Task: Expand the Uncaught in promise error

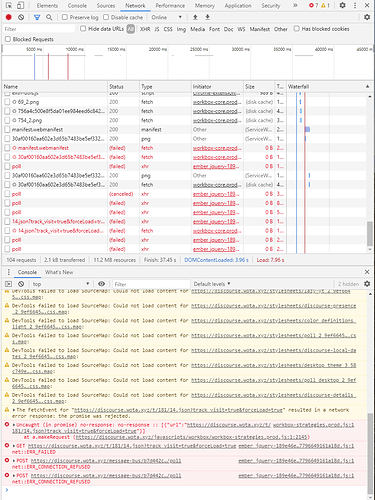Action: pyautogui.click(x=14, y=425)
